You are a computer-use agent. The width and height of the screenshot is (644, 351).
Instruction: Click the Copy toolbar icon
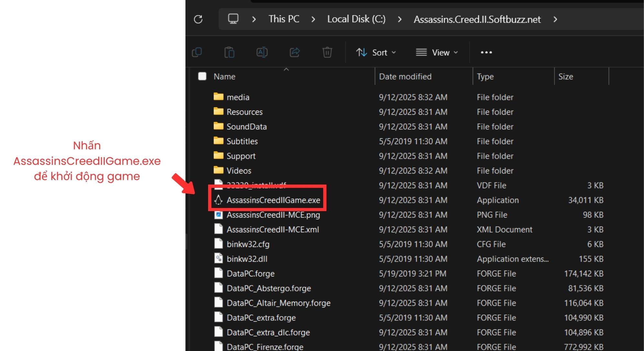pyautogui.click(x=197, y=52)
